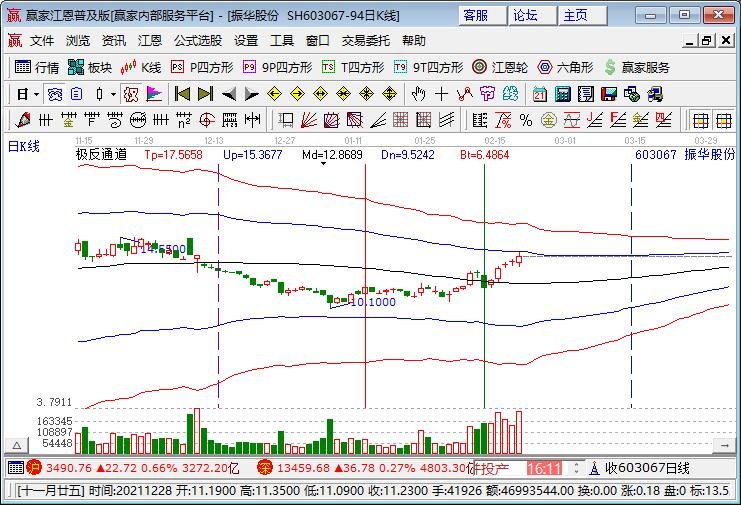Screen dimensions: 741x505
Task: Open the 江恩 menu
Action: [150, 41]
